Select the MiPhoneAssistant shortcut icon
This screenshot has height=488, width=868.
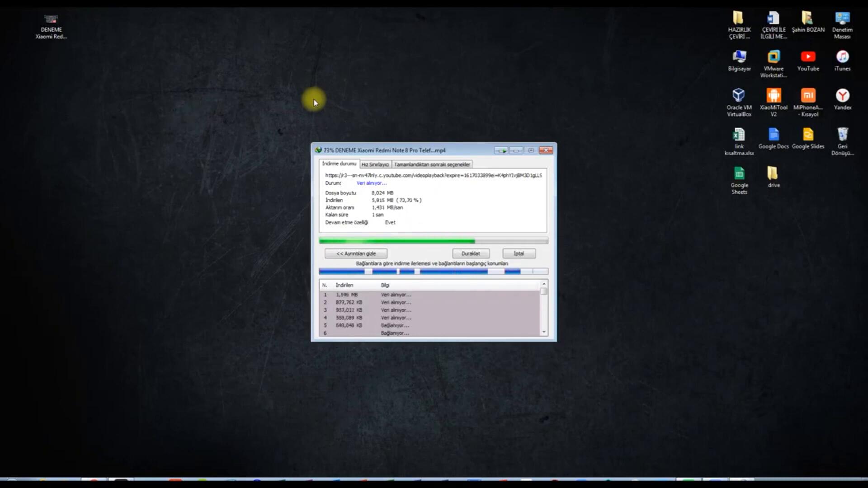click(808, 96)
